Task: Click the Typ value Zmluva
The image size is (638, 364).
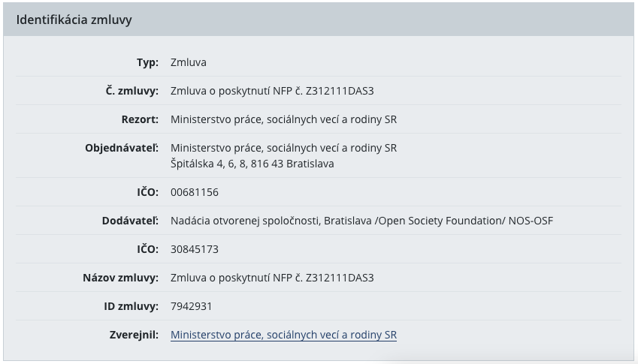Action: (189, 62)
